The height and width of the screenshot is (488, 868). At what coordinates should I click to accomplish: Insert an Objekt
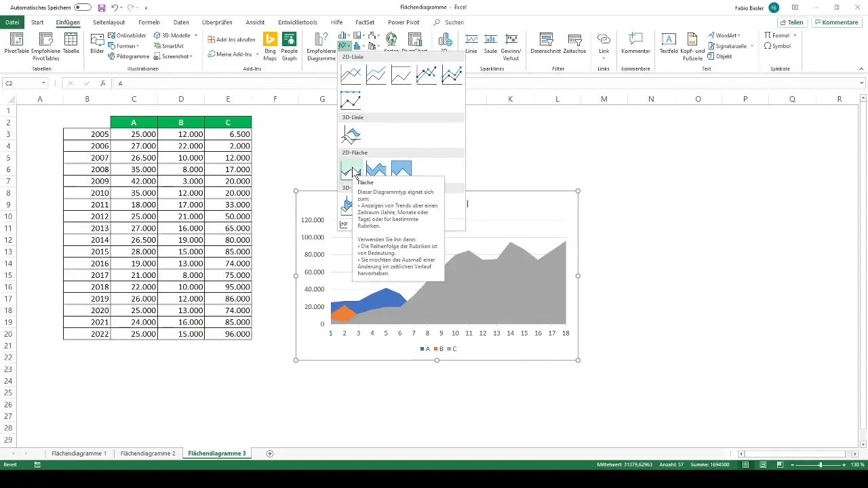pos(719,56)
